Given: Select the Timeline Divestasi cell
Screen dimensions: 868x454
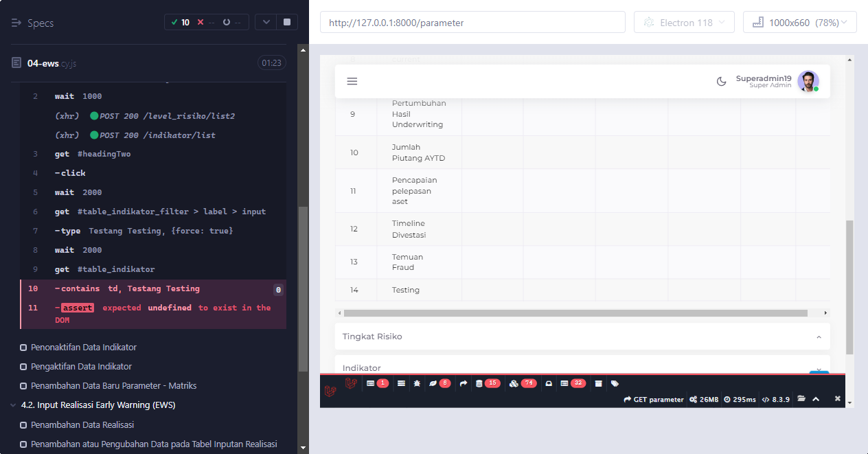Looking at the screenshot, I should click(419, 229).
